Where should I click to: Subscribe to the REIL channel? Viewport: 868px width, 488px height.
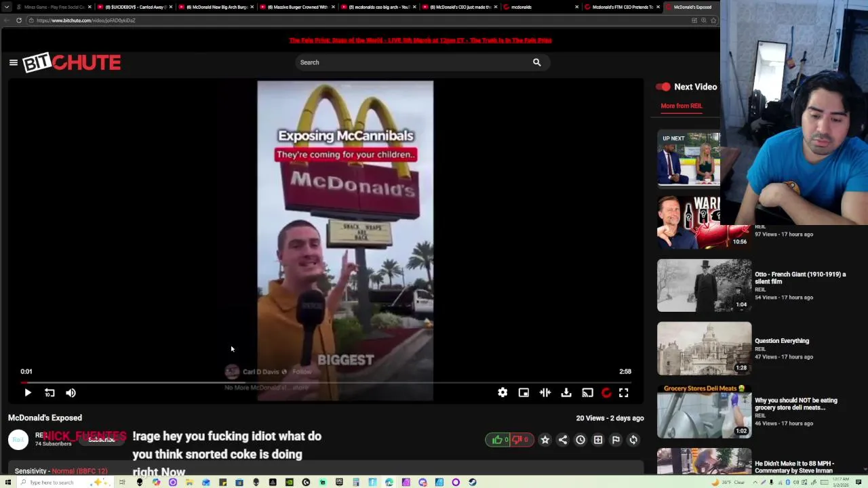coord(102,440)
